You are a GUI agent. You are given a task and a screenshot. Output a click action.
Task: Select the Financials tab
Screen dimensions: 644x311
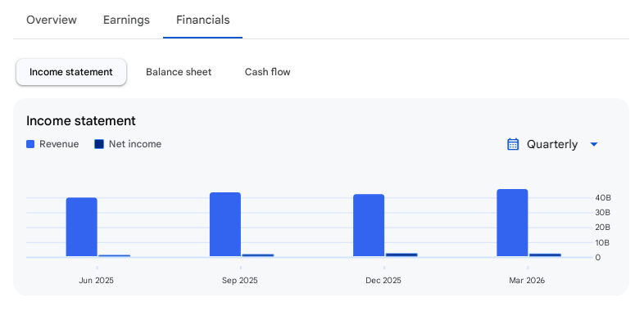(x=202, y=20)
